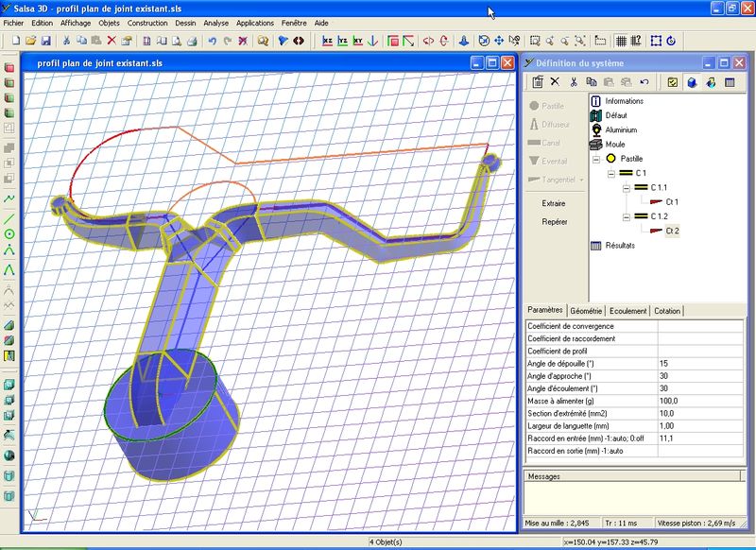Switch to the Cotation tab
This screenshot has width=756, height=550.
[x=667, y=311]
